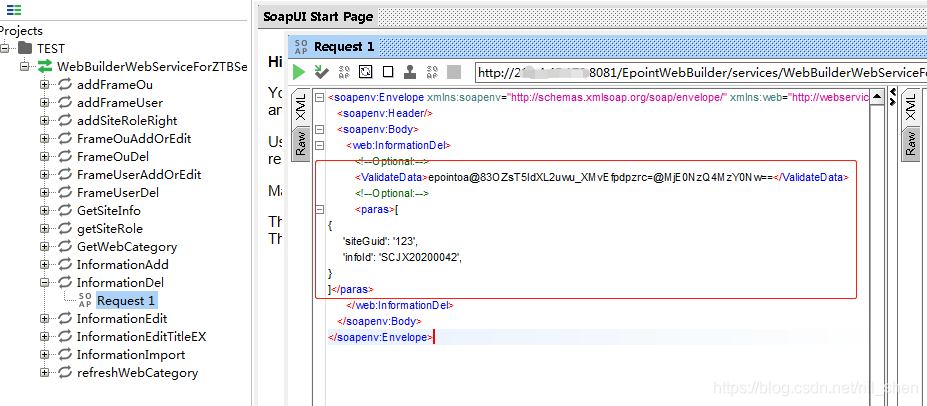
Task: Click the gray stop button in request toolbar
Action: click(453, 72)
